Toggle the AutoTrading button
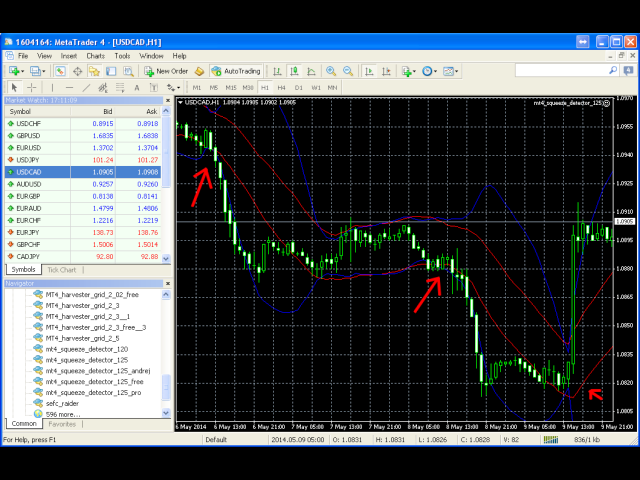Viewport: 640px width, 480px height. [235, 71]
